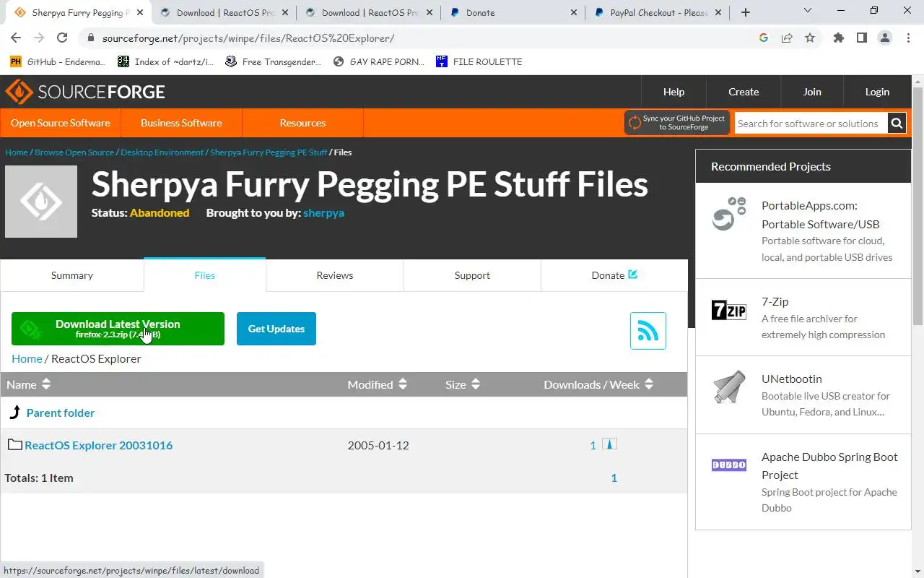Reload the page with refresh icon
Viewport: 924px width, 578px height.
(62, 38)
